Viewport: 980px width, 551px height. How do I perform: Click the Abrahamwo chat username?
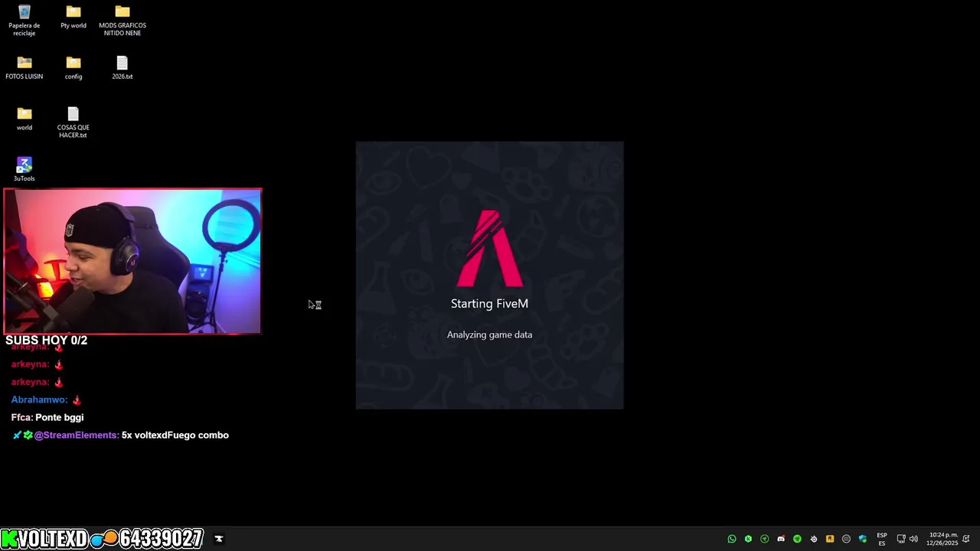tap(39, 399)
